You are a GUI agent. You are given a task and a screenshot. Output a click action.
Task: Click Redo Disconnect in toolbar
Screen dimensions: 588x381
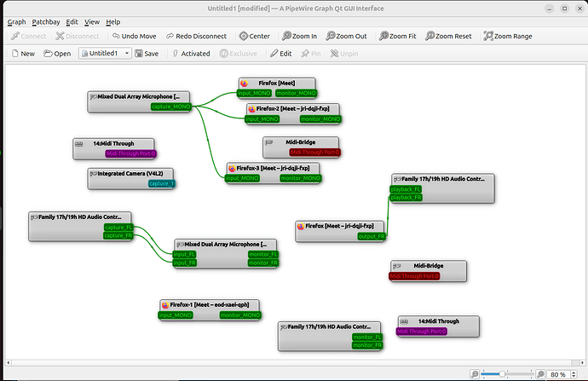(196, 36)
